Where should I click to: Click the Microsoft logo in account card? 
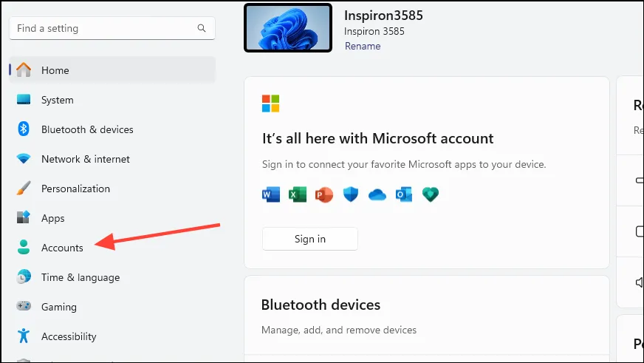[271, 103]
